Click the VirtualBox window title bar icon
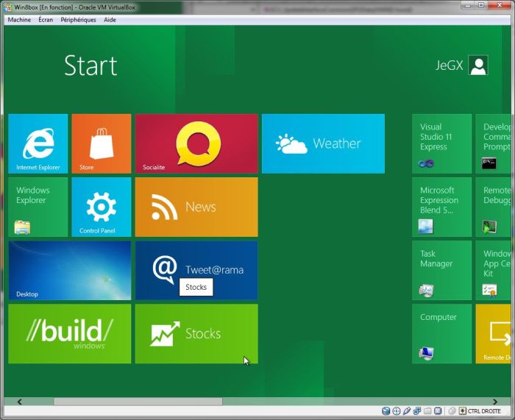Image resolution: width=515 pixels, height=420 pixels. coord(7,7)
